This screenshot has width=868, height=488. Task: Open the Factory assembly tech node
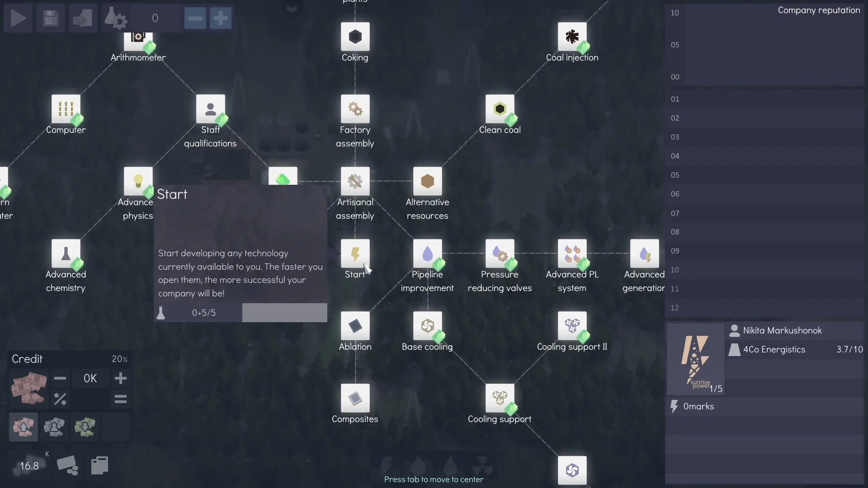point(355,109)
